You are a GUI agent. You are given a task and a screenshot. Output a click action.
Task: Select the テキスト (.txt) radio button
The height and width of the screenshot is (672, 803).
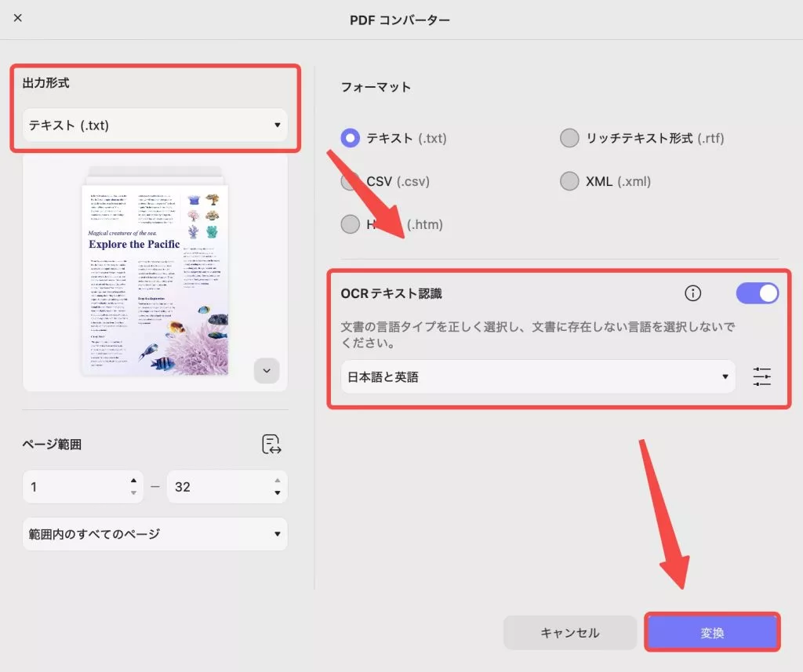click(351, 138)
